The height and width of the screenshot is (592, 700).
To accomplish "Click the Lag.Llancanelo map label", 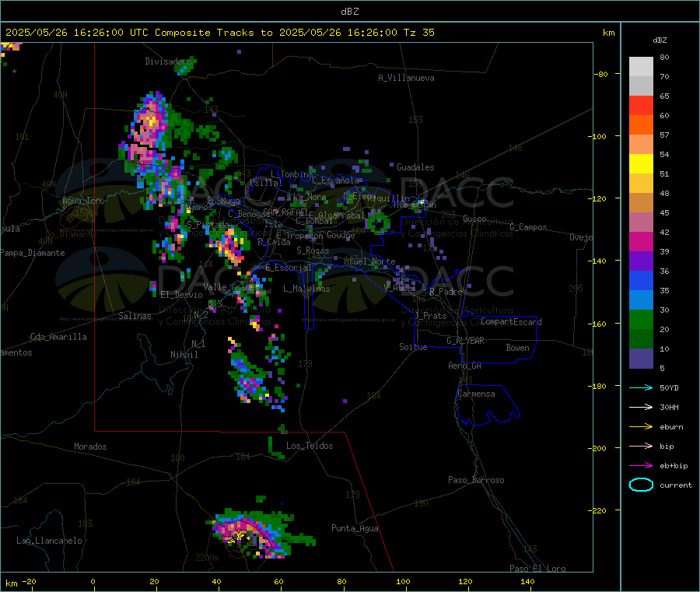I will click(49, 541).
